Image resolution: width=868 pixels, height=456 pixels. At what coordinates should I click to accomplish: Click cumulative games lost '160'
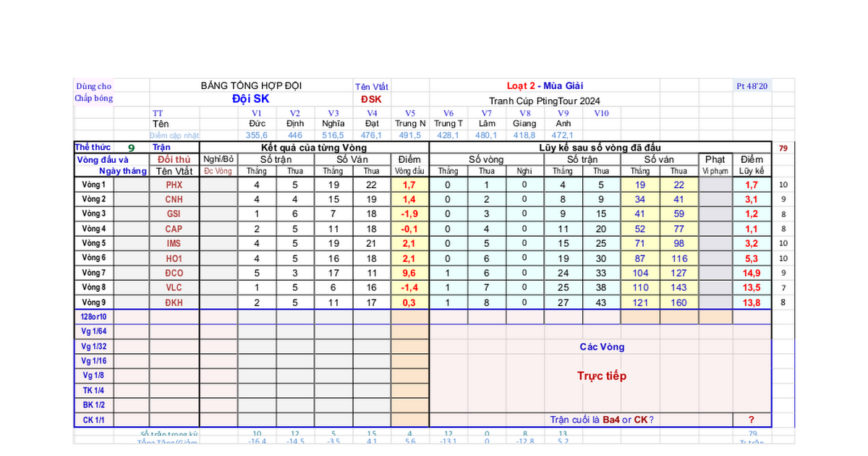678,303
